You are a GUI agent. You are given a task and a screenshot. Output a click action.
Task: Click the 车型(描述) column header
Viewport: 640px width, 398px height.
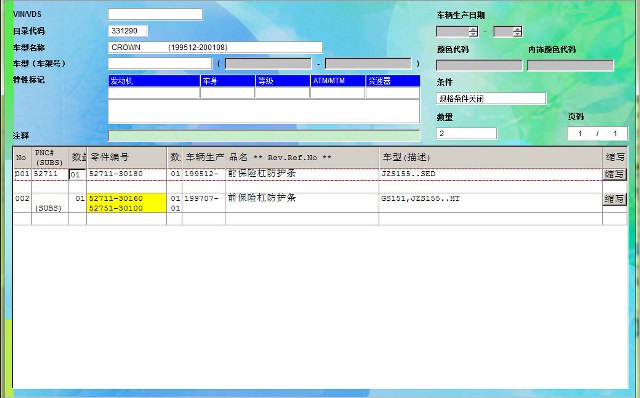[491, 157]
